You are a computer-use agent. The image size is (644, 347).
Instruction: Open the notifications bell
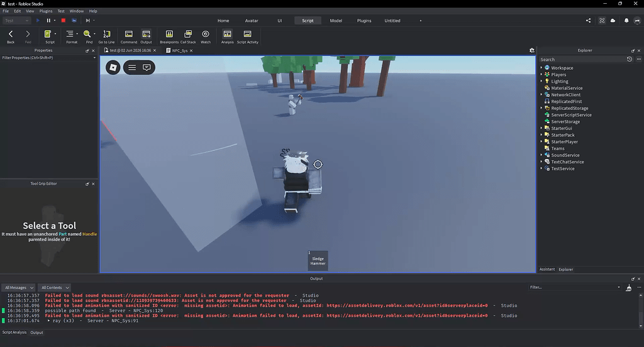[626, 21]
